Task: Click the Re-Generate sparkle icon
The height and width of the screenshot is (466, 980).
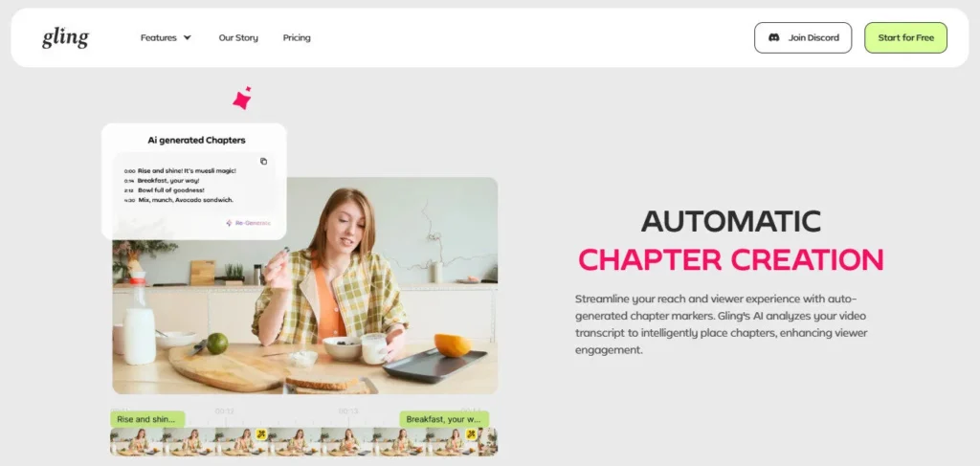Action: 229,223
